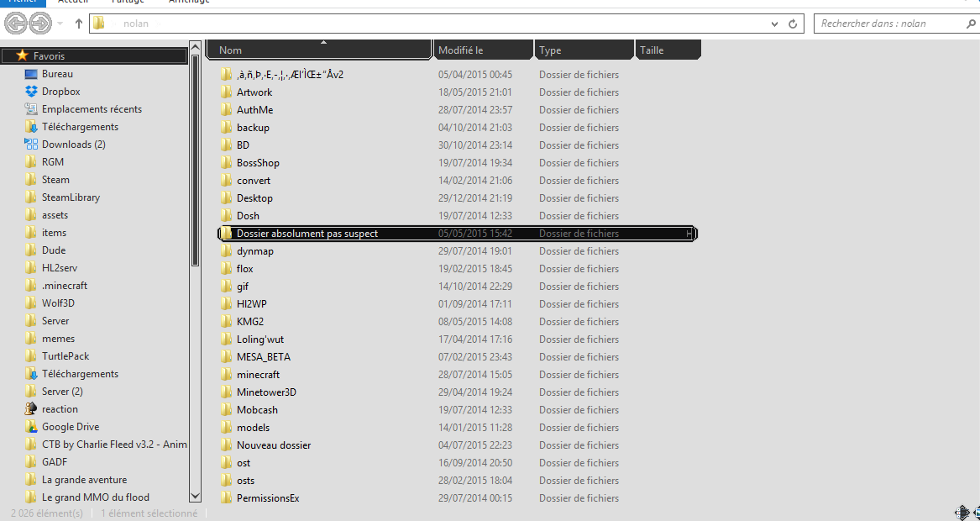Open Google Drive from the sidebar
Image resolution: width=980 pixels, height=521 pixels.
70,427
